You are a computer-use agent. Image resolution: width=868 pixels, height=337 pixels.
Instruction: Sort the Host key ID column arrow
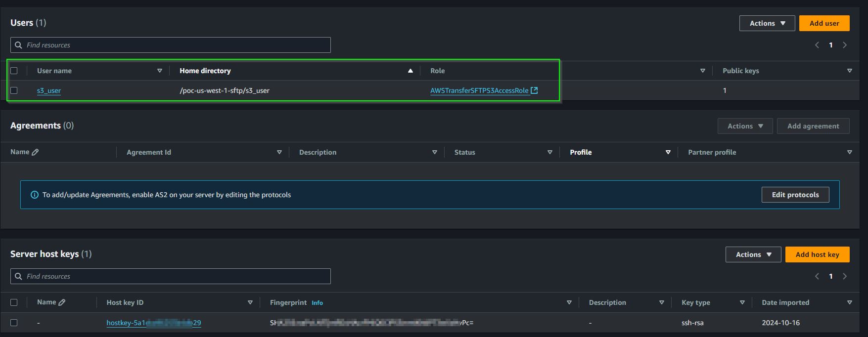click(250, 302)
